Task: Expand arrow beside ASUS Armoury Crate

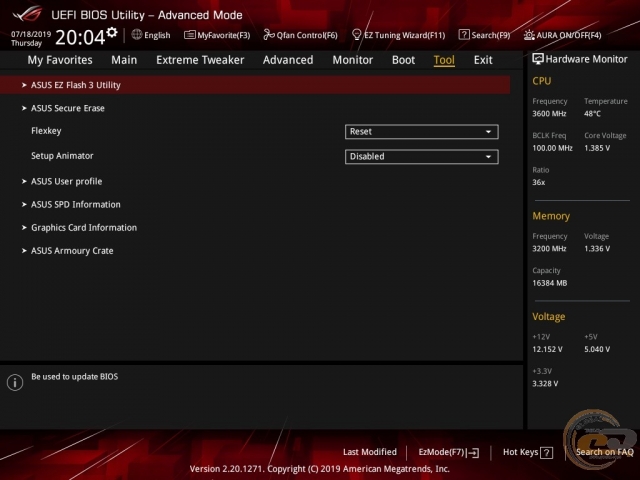Action: [x=24, y=251]
